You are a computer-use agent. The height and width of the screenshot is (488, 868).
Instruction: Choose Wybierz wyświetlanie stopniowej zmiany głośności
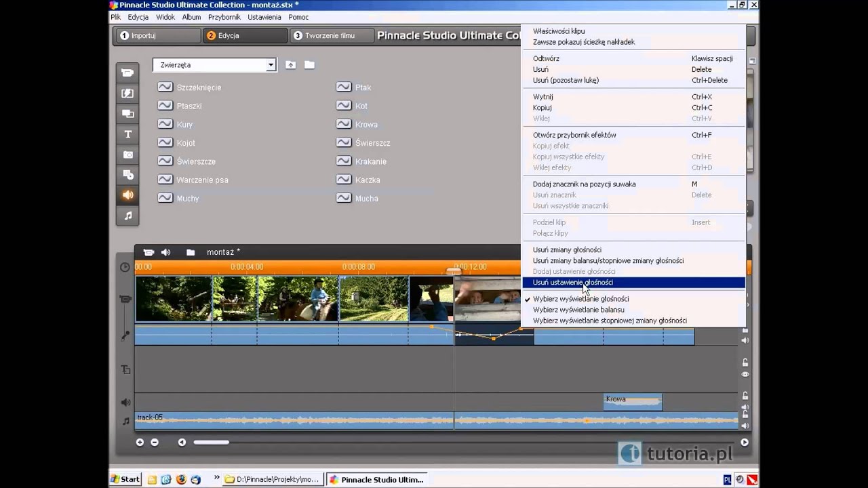pos(633,321)
